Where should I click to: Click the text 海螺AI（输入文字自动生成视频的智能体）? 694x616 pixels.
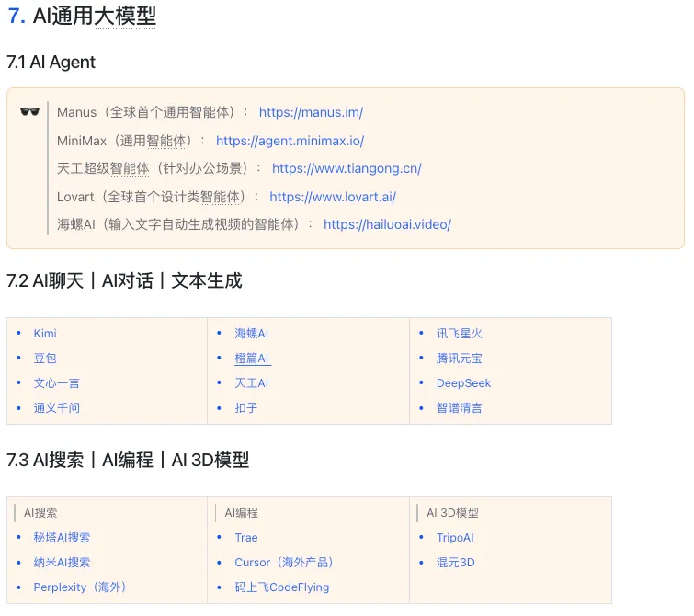click(178, 224)
